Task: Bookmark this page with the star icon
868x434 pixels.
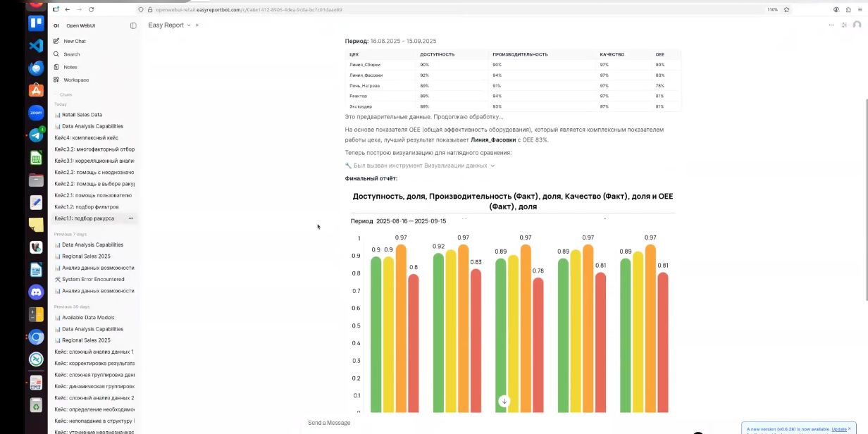Action: click(x=786, y=10)
